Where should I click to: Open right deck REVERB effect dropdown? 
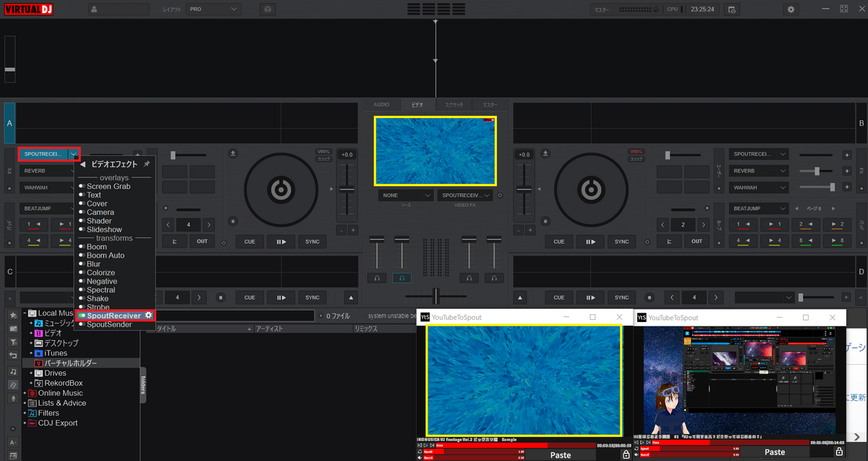[759, 171]
